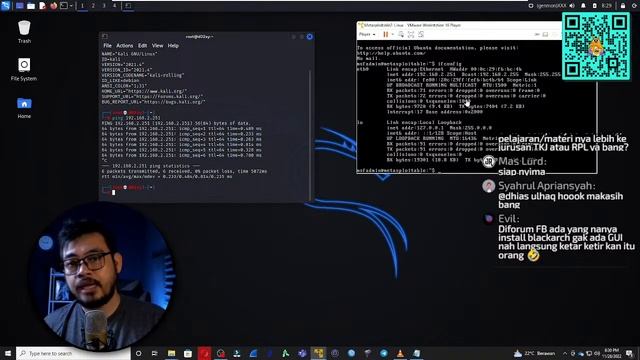Image resolution: width=640 pixels, height=360 pixels.
Task: Open the Home folder desktop icon
Action: (x=24, y=107)
